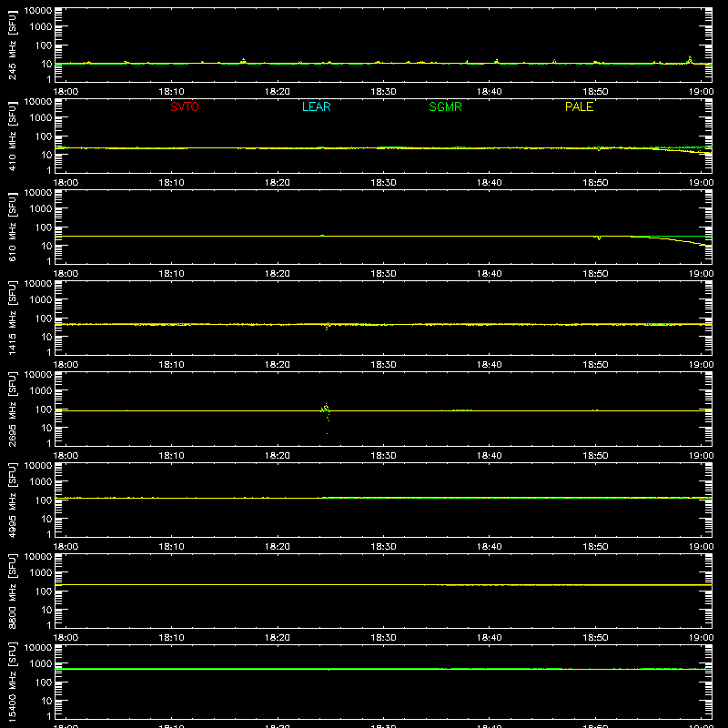Click the peak near 19:00 in 245 MHz plot
This screenshot has width=728, height=728.
[x=690, y=59]
